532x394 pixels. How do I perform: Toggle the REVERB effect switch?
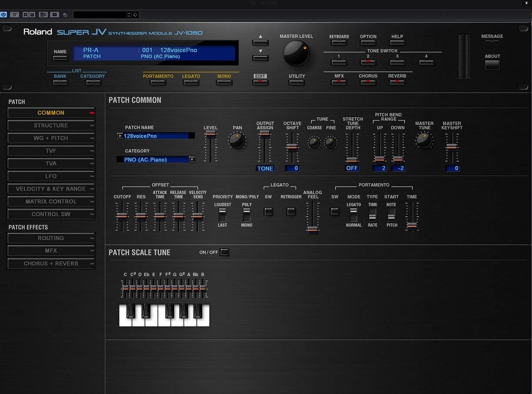coord(397,82)
